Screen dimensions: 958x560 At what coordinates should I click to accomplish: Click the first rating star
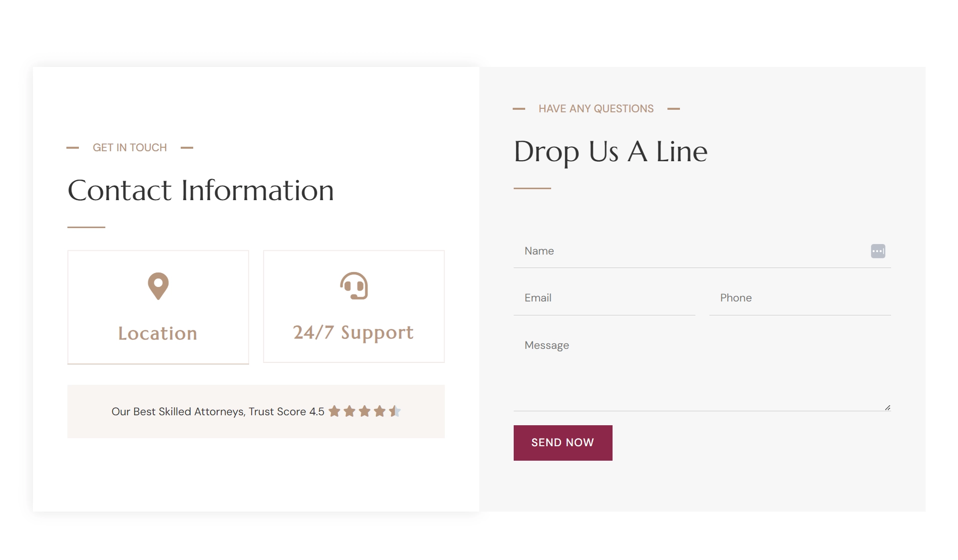click(x=334, y=411)
